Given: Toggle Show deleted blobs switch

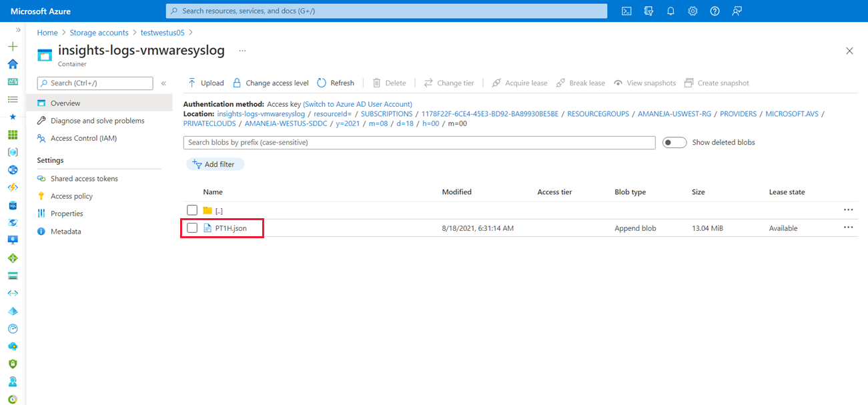Looking at the screenshot, I should pyautogui.click(x=675, y=143).
